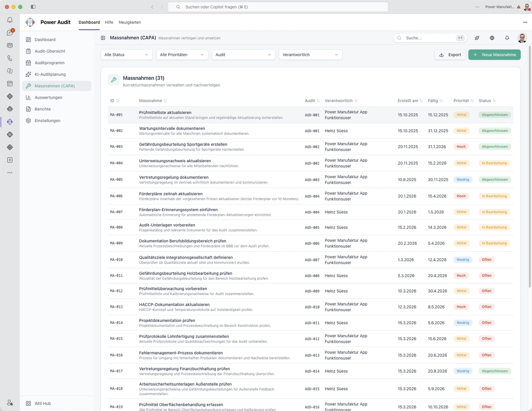Click Hoch priority badge in MA-003 row

tap(461, 147)
